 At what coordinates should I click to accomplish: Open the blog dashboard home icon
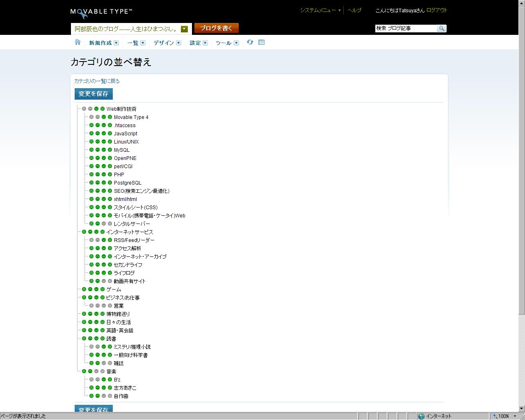tap(78, 42)
